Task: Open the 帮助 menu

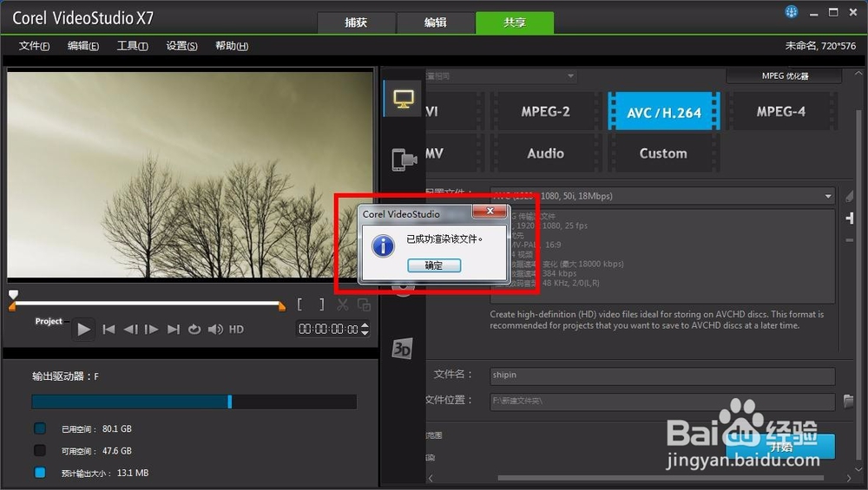Action: (232, 46)
